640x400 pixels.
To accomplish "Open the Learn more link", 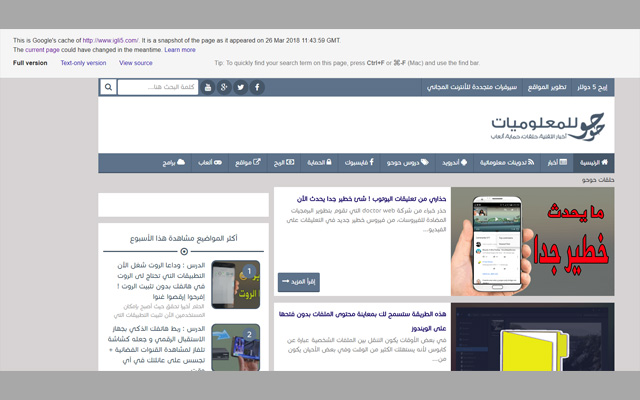I will click(180, 49).
